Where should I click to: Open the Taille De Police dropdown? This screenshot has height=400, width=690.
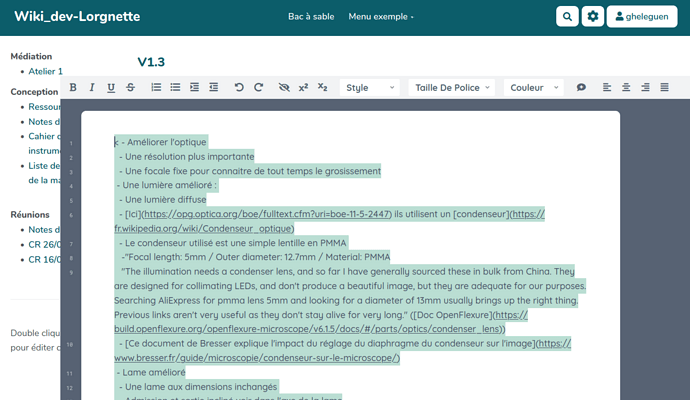451,88
